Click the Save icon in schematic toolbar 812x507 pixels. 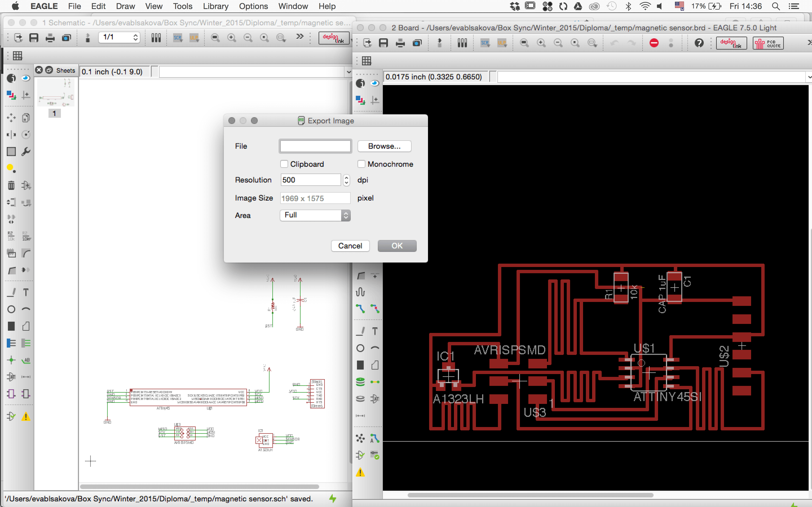click(x=34, y=37)
